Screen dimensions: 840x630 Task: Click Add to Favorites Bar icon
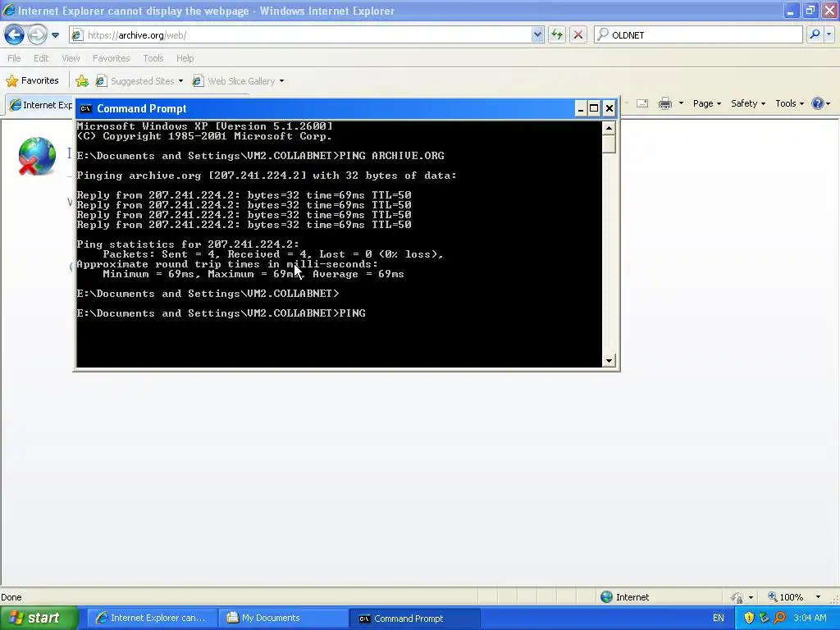tap(82, 81)
